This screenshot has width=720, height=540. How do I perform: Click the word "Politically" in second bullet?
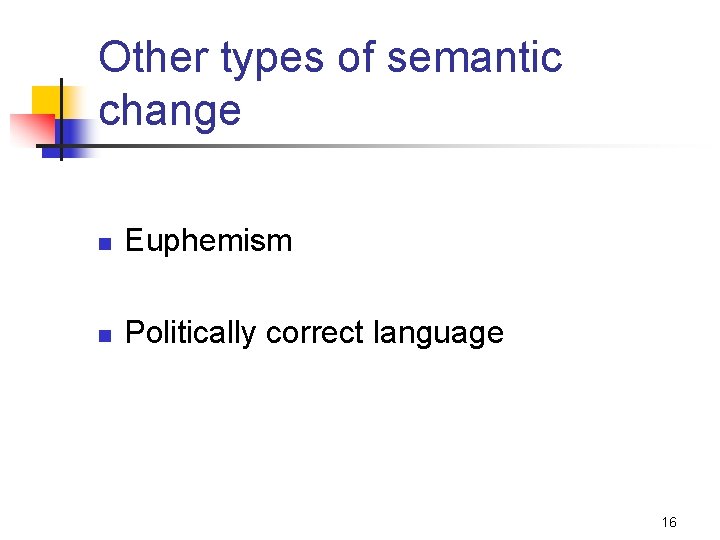[x=190, y=332]
